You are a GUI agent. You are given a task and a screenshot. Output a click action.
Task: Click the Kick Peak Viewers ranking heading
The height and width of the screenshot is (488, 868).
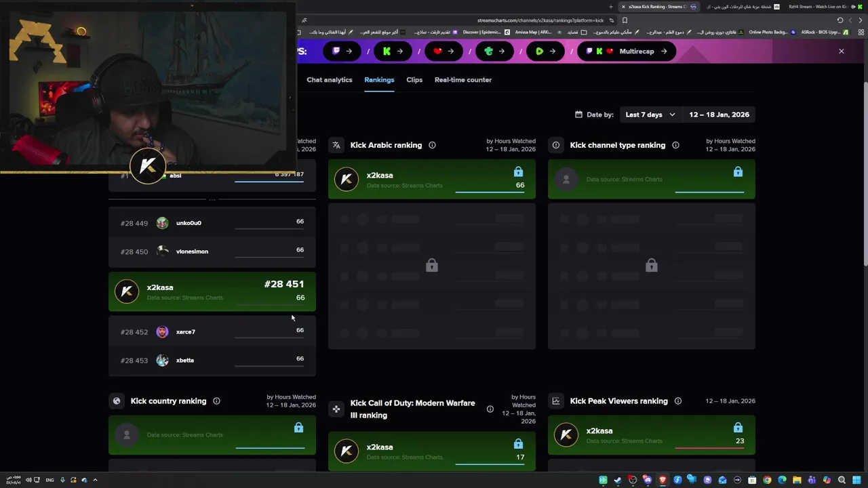[x=619, y=401]
